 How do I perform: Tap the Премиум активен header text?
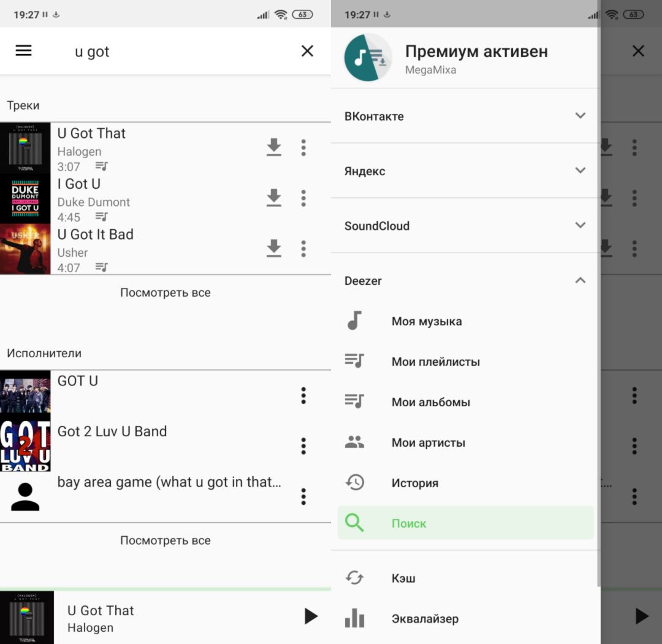click(476, 51)
